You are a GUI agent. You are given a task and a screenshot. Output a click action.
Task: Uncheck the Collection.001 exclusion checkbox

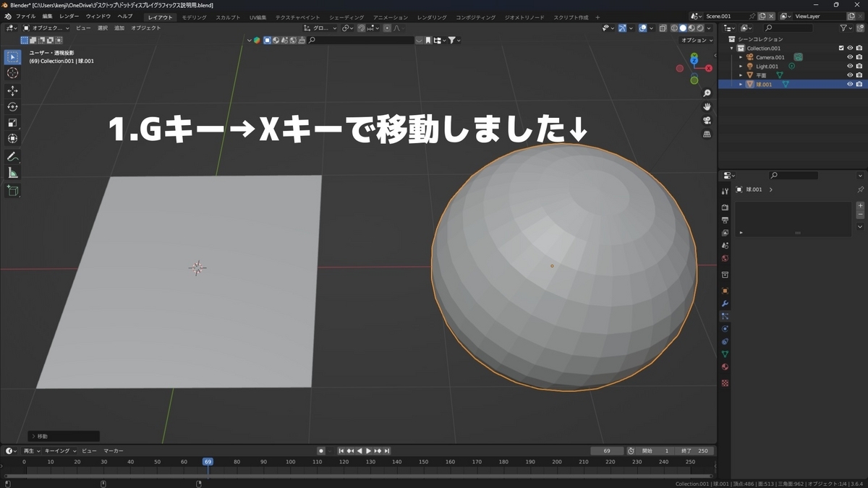(x=841, y=48)
